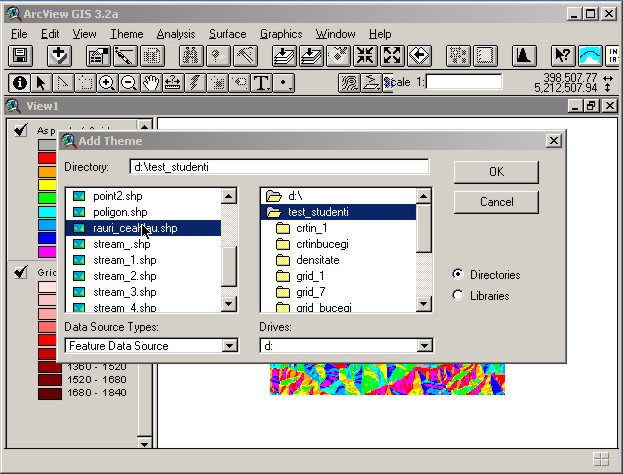Select the Contour tool

pyautogui.click(x=349, y=83)
